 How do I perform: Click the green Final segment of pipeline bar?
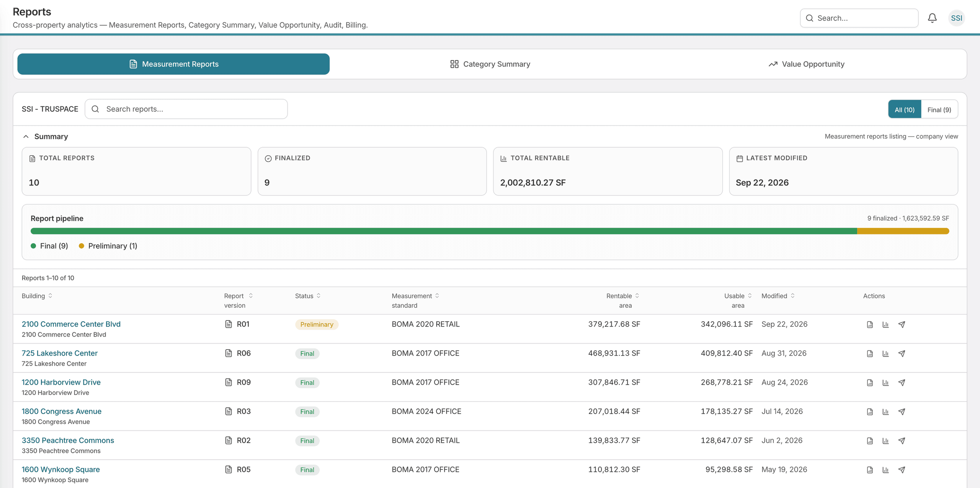tap(444, 231)
